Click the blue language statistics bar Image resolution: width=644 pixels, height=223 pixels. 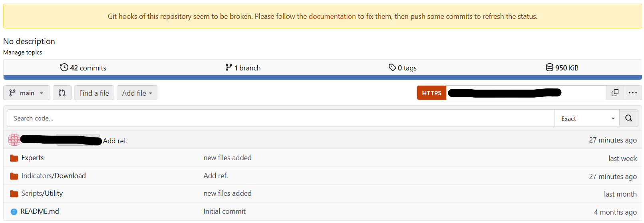click(322, 78)
